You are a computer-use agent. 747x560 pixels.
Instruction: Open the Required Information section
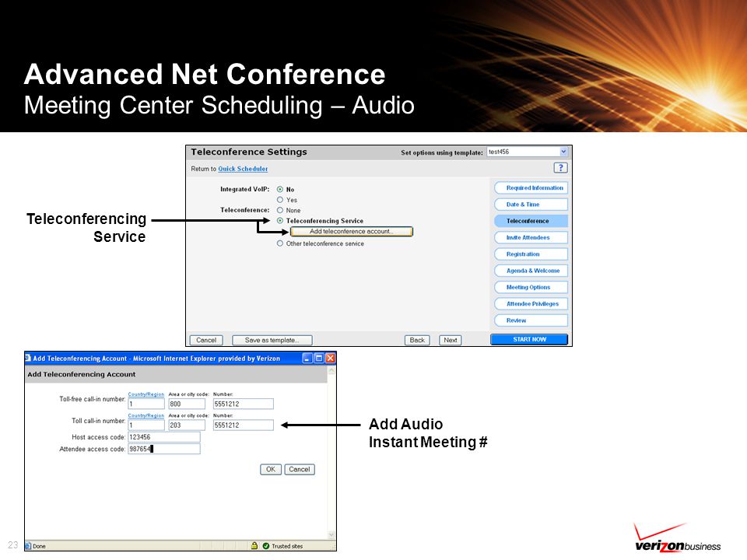coord(531,187)
